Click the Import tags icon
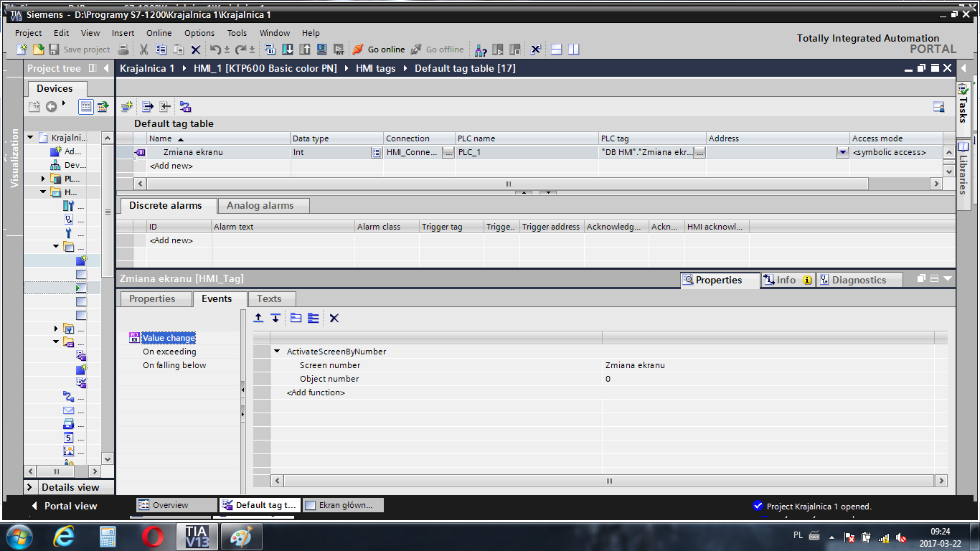The height and width of the screenshot is (551, 980). 165,107
